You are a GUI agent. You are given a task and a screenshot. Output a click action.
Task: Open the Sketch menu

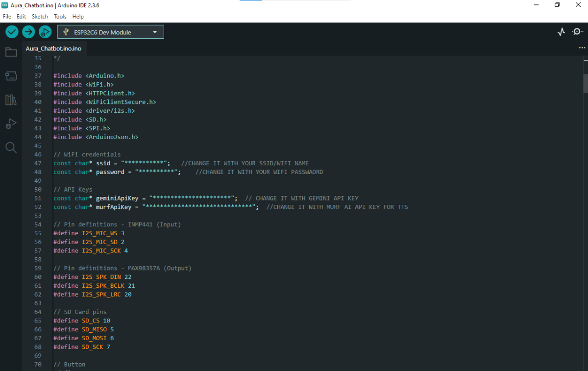pyautogui.click(x=40, y=16)
